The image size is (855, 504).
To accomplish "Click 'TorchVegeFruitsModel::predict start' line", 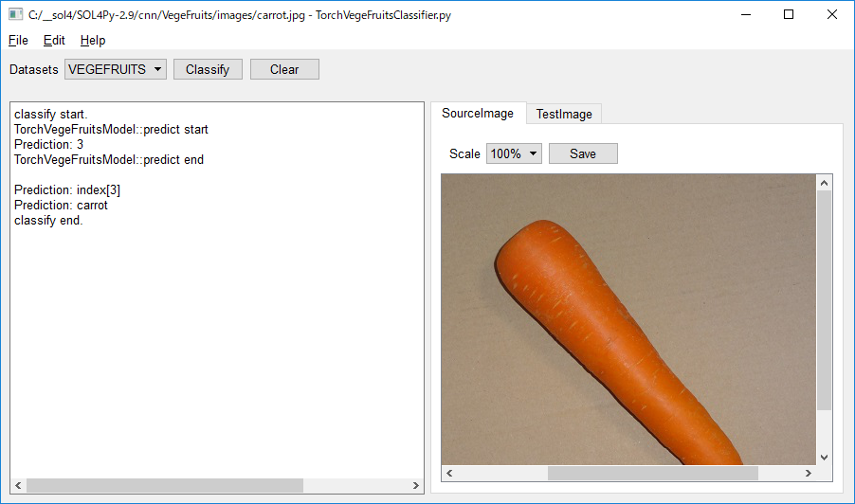I will [111, 130].
